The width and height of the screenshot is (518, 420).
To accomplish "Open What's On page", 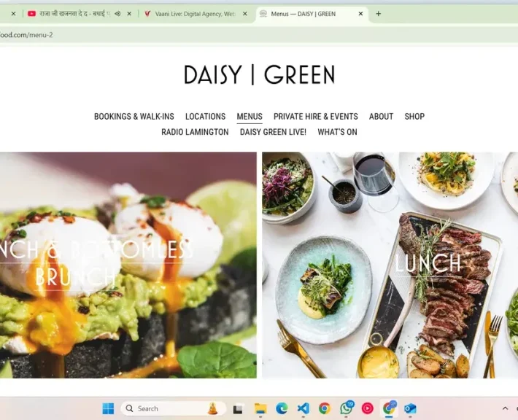I will (337, 132).
